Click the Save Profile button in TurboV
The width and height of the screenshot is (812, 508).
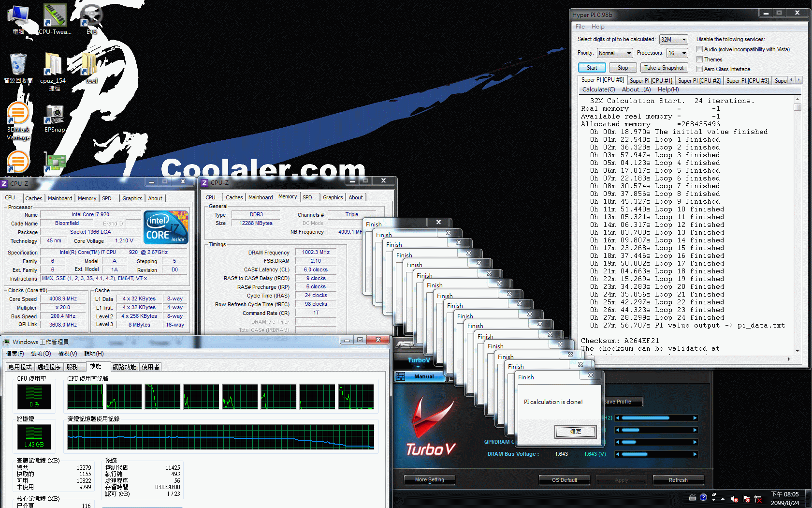click(x=623, y=402)
